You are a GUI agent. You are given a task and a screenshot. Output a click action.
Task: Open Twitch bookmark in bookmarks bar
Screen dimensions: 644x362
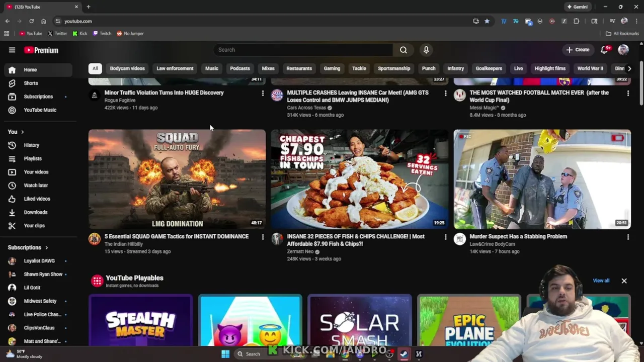tap(102, 34)
